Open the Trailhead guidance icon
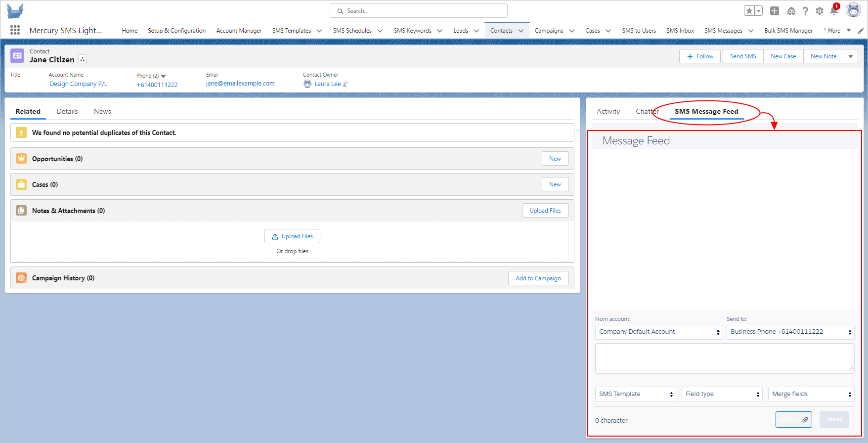Screen dimensions: 868x443 791,11
